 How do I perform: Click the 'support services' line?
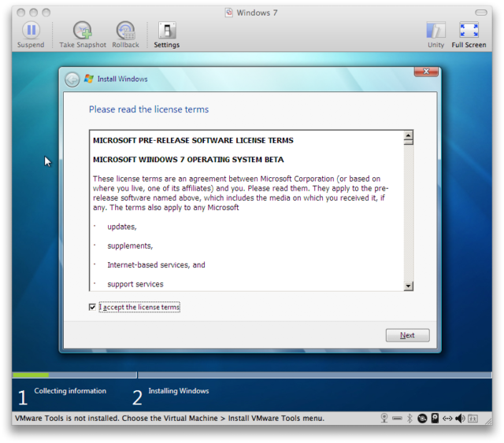click(x=135, y=284)
